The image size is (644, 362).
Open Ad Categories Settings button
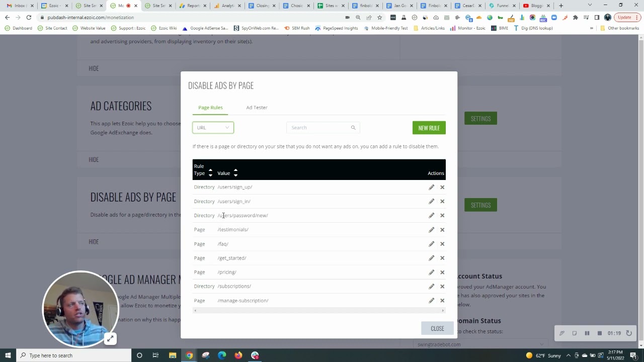(x=480, y=119)
